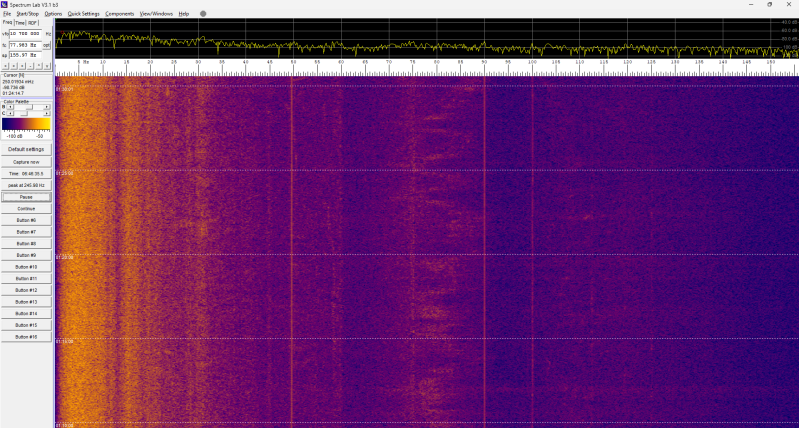799x428 pixels.
Task: Click Button #10
Action: click(26, 267)
